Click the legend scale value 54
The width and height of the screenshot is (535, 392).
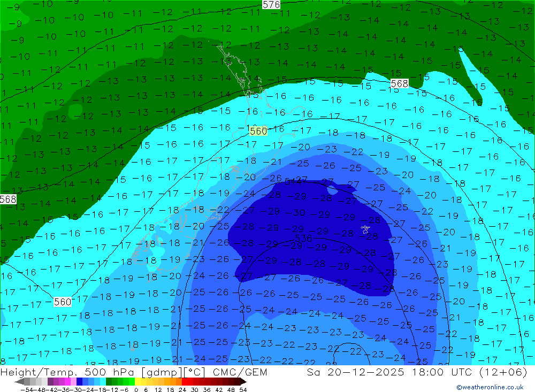click(243, 390)
